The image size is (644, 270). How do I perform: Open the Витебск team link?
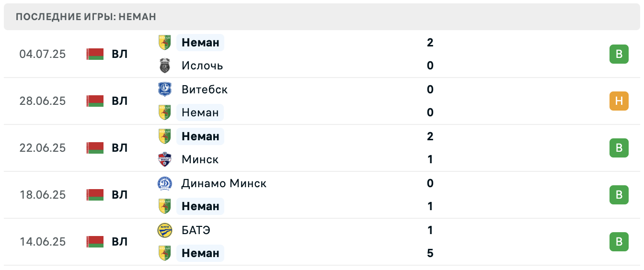[x=205, y=90]
